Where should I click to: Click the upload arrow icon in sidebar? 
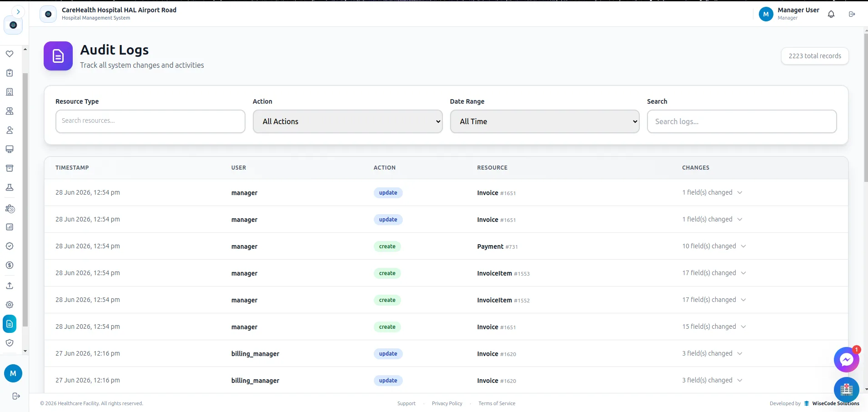[10, 286]
